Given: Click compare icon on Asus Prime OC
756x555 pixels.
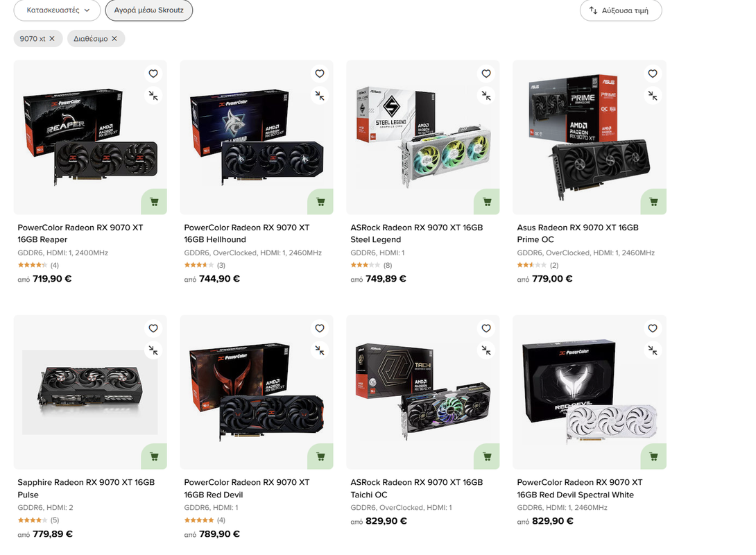Looking at the screenshot, I should pyautogui.click(x=653, y=96).
